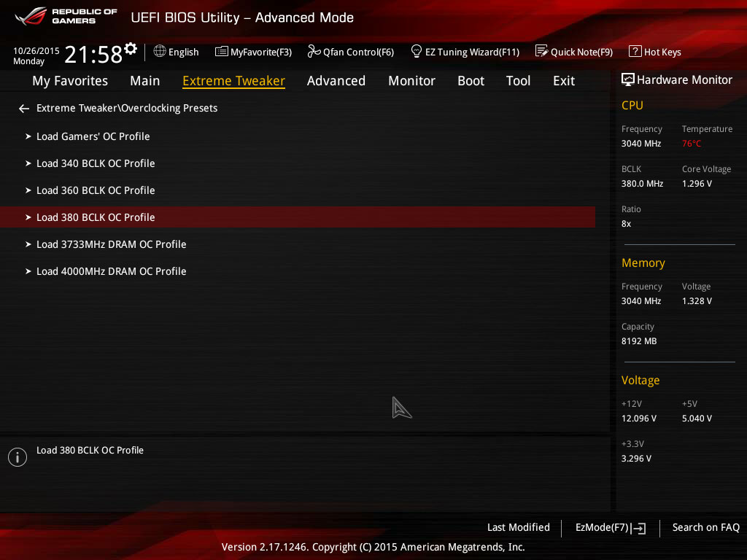Click the EZ Tuning Wizard lightbulb icon

click(x=416, y=51)
